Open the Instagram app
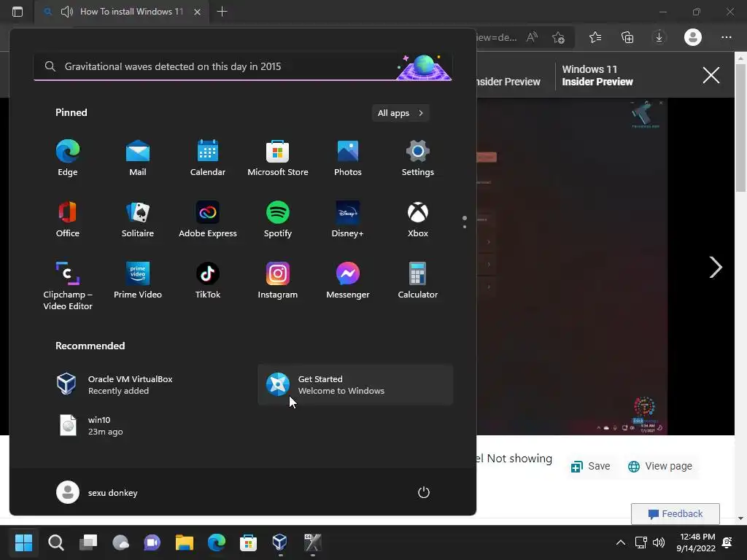The height and width of the screenshot is (560, 747). click(x=278, y=281)
